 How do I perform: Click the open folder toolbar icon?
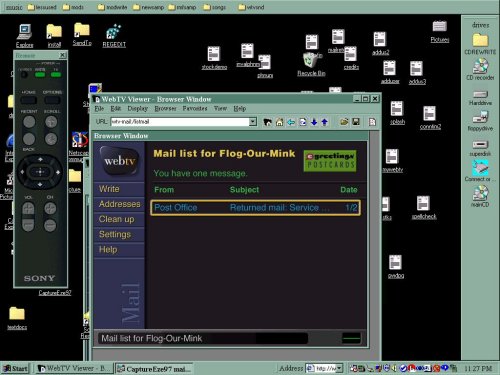tap(344, 122)
